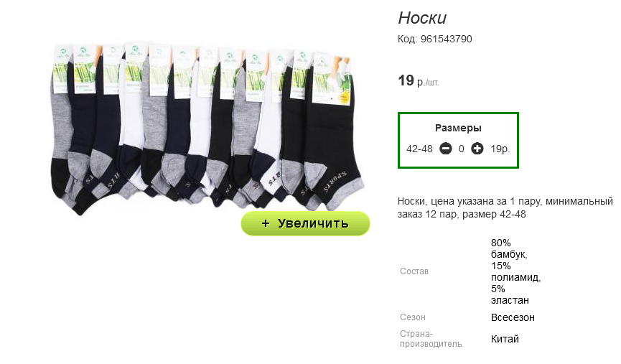Click the Всесезон season value
Image resolution: width=621 pixels, height=364 pixels.
(513, 317)
